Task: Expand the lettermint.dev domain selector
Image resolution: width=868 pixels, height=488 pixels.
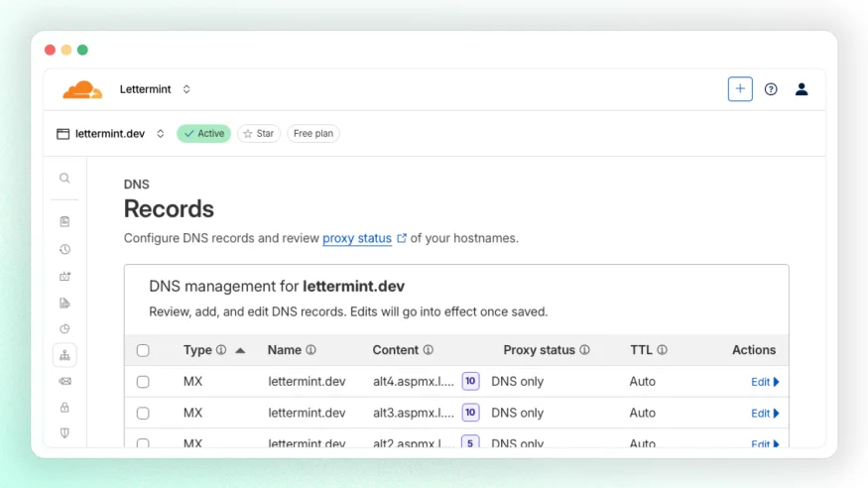Action: tap(161, 134)
